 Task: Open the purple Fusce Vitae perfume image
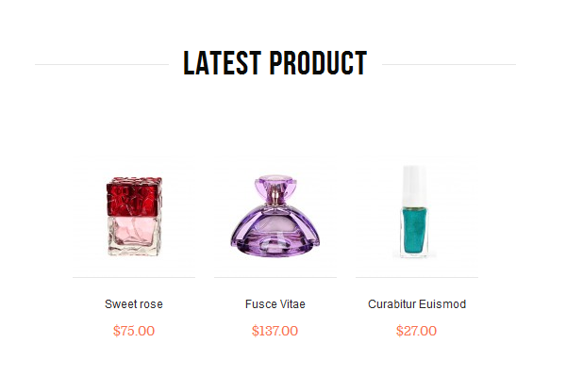[275, 217]
